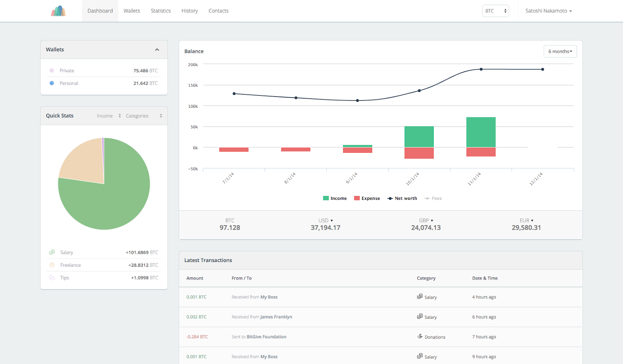Click the From / To column header
The height and width of the screenshot is (364, 623).
pyautogui.click(x=241, y=278)
